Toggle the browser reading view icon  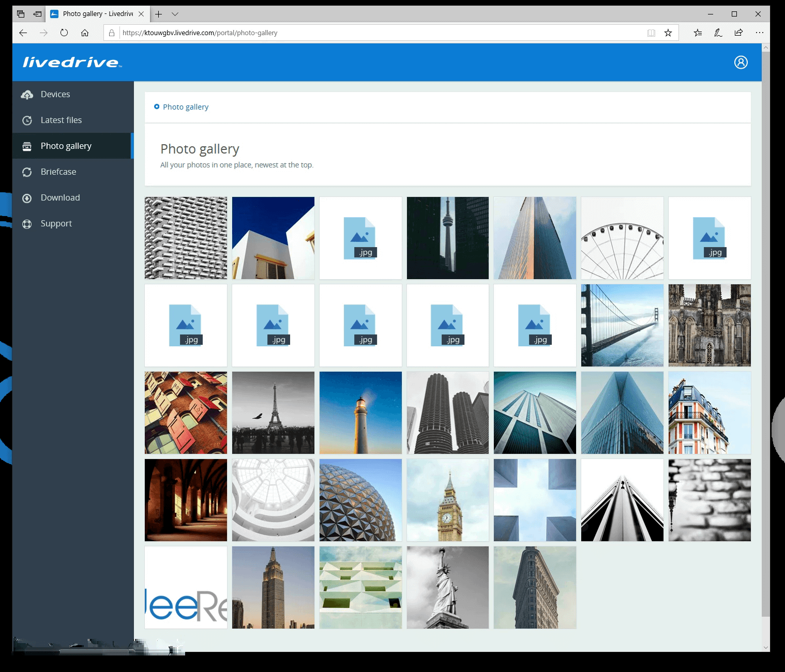(x=651, y=33)
